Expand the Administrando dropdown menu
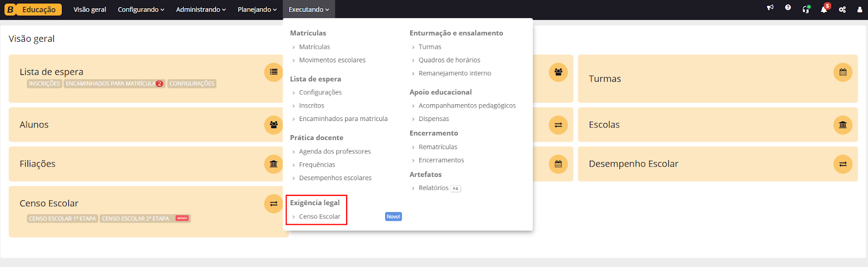Image resolution: width=868 pixels, height=267 pixels. (x=201, y=10)
